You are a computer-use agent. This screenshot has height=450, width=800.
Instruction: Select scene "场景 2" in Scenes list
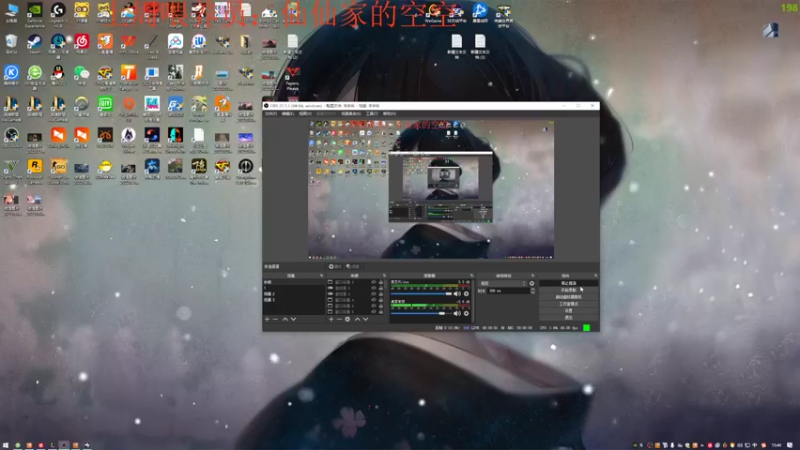[x=269, y=294]
